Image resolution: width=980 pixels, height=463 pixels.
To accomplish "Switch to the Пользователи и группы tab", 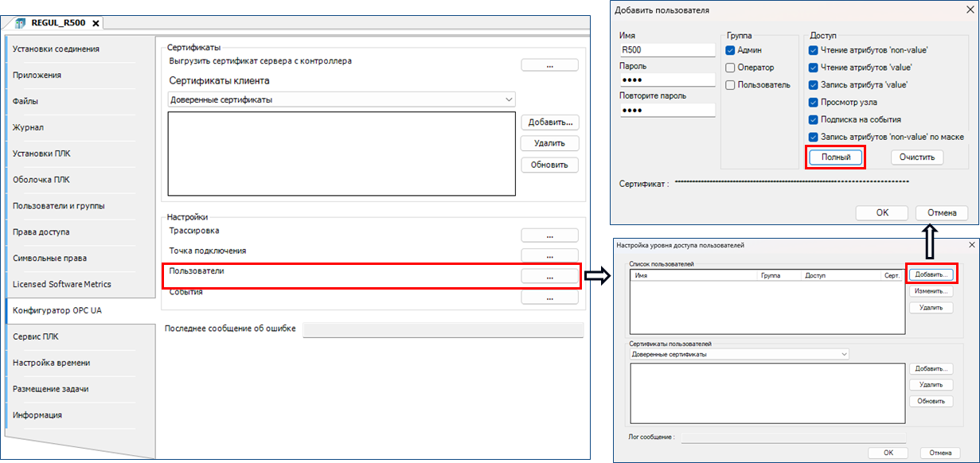I will click(59, 206).
